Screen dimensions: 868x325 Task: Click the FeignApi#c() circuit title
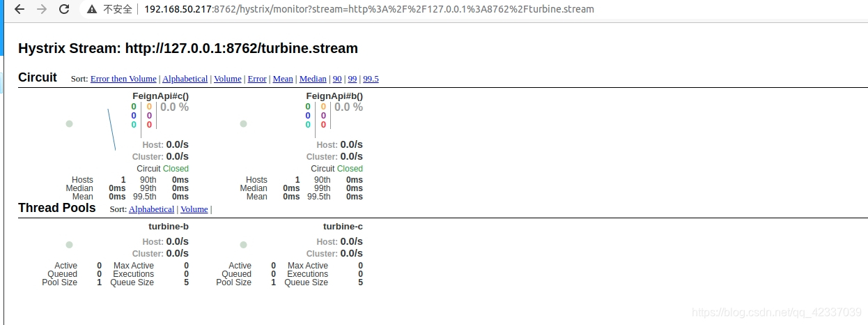[160, 96]
